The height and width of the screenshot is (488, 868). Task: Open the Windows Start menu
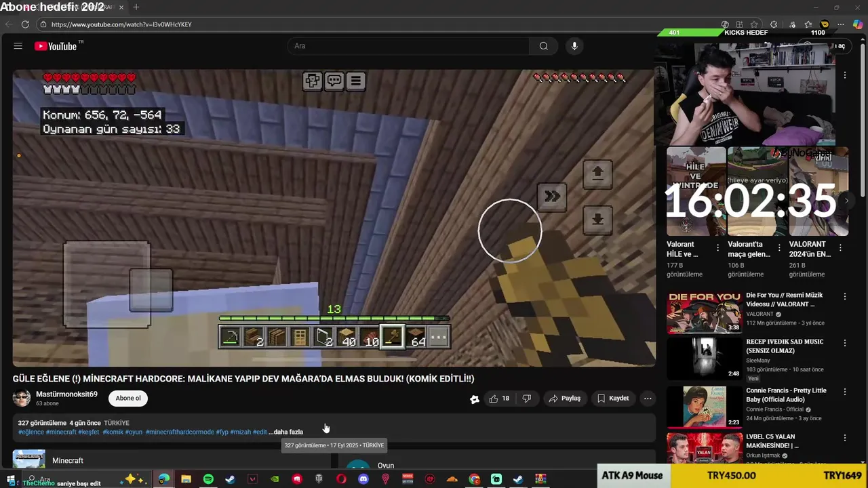coord(11,479)
